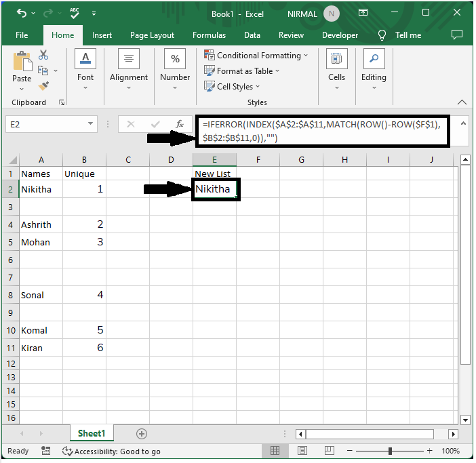Expand the Cells group button
476x463 pixels.
click(x=337, y=69)
